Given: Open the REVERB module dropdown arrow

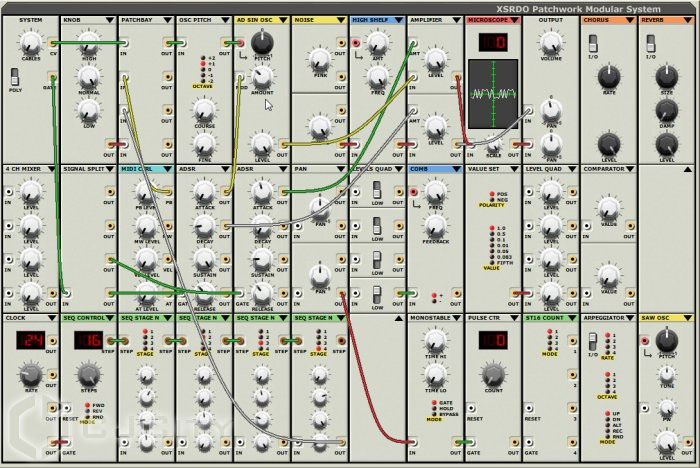Looking at the screenshot, I should point(688,20).
